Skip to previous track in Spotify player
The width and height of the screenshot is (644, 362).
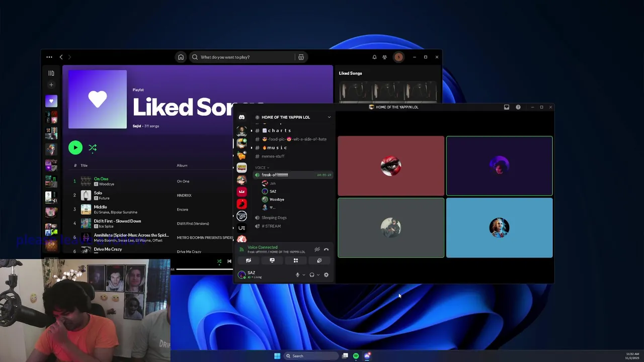pyautogui.click(x=229, y=261)
